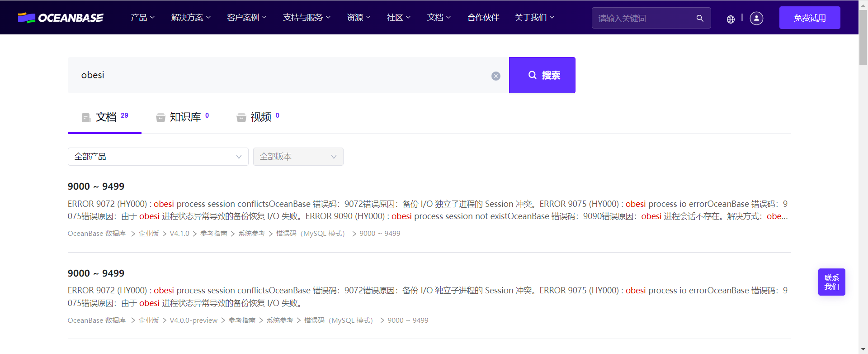Click the 免费试用 button
This screenshot has height=354, width=868.
(x=810, y=18)
